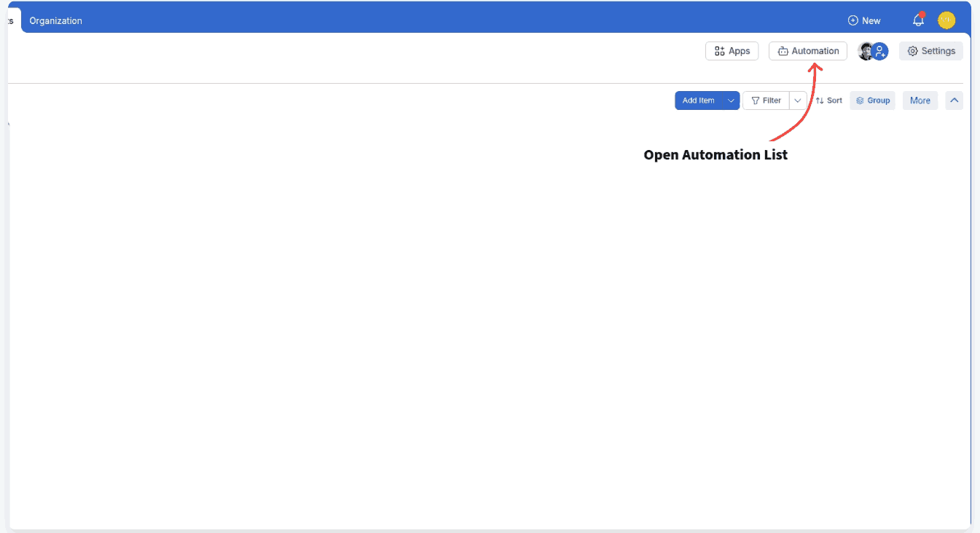This screenshot has height=533, width=980.
Task: Click the Filter text label
Action: click(x=772, y=100)
